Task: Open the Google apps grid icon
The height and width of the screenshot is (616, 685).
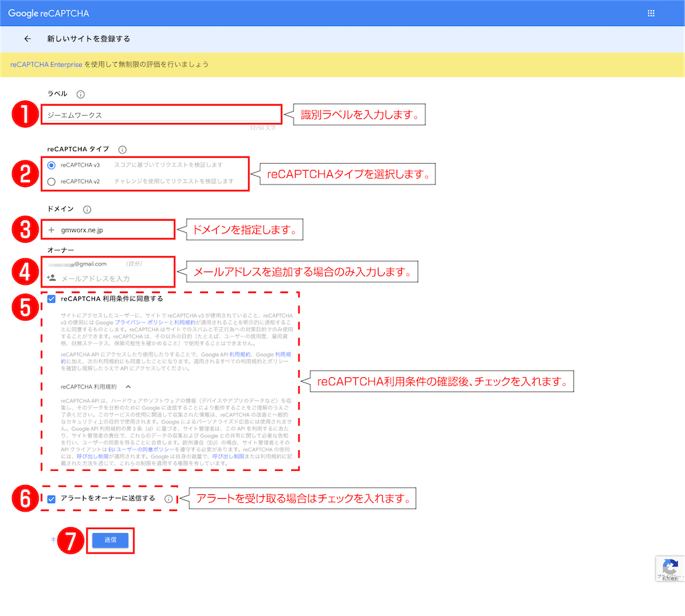Action: click(651, 13)
